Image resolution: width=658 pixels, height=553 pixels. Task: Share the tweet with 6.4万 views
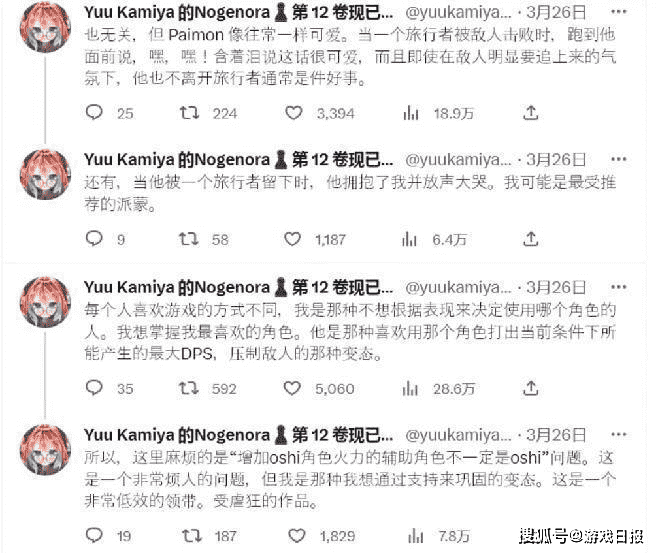click(x=530, y=239)
